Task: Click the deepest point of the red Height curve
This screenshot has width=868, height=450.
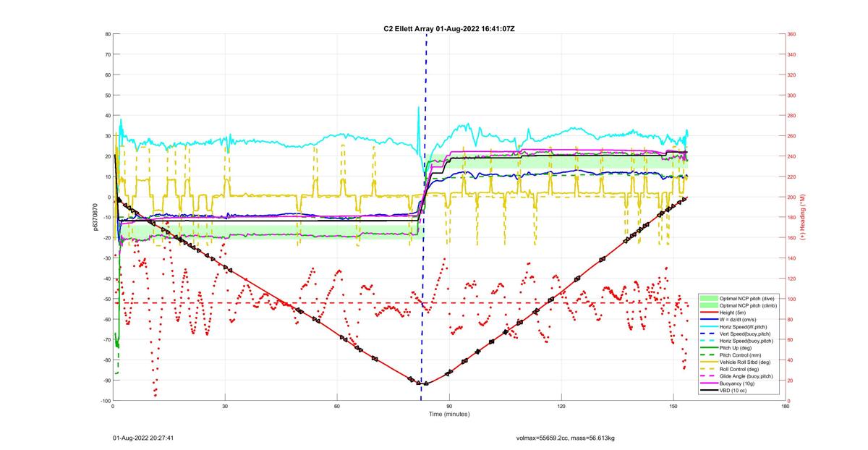Action: 425,383
